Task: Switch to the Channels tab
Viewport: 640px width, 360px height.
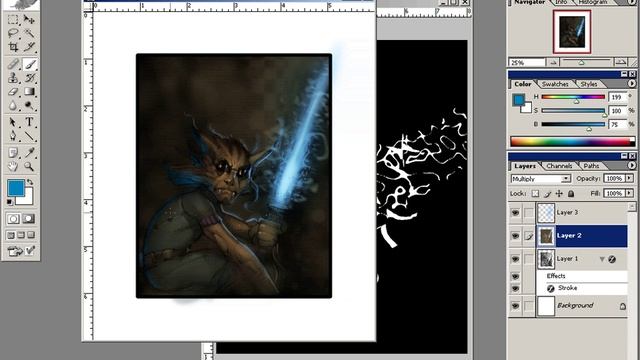Action: tap(559, 166)
